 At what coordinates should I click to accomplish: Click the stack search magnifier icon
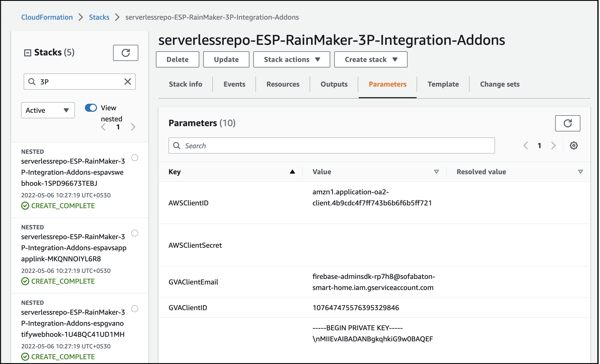(x=32, y=82)
